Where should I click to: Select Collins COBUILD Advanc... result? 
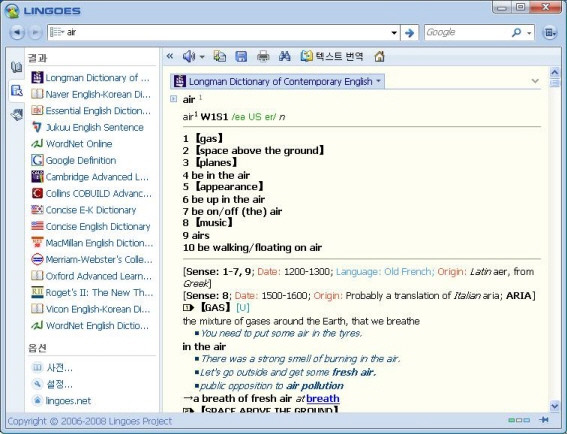(x=91, y=193)
